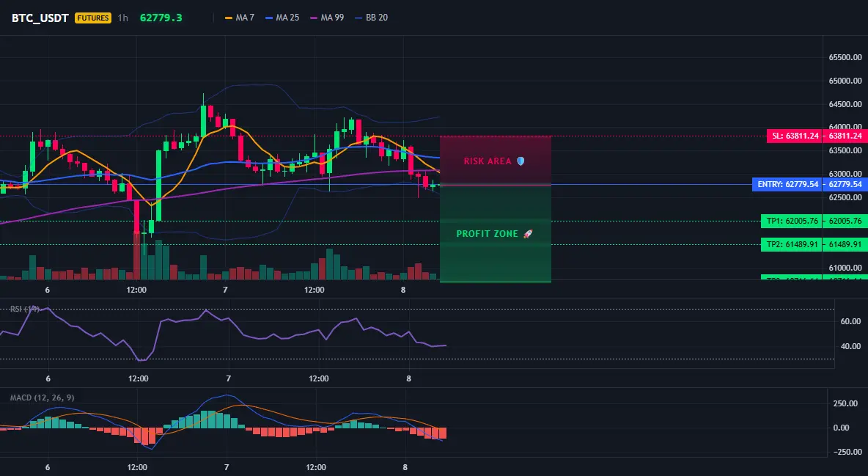This screenshot has width=868, height=476.
Task: Toggle the MA 7 legend entry
Action: tap(240, 18)
